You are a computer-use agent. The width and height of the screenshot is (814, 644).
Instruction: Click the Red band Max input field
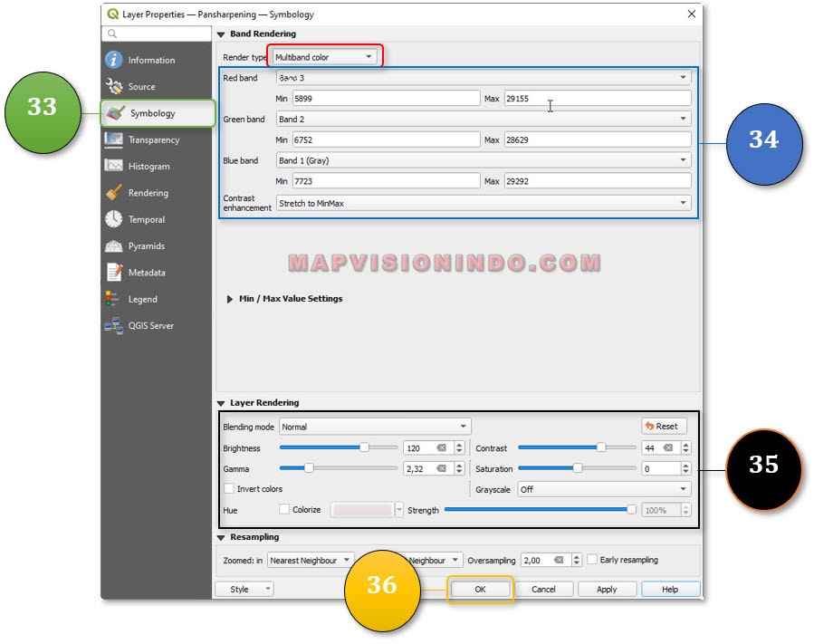tap(597, 99)
